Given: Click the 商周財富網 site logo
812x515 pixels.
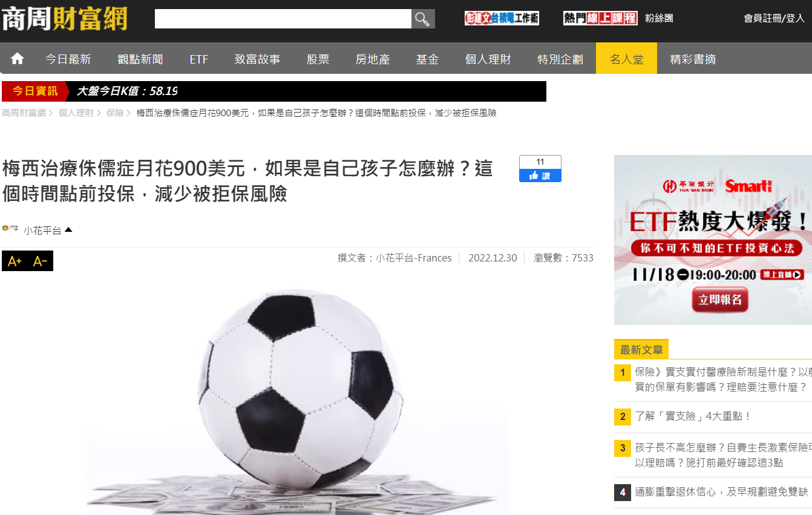Looking at the screenshot, I should click(x=64, y=19).
